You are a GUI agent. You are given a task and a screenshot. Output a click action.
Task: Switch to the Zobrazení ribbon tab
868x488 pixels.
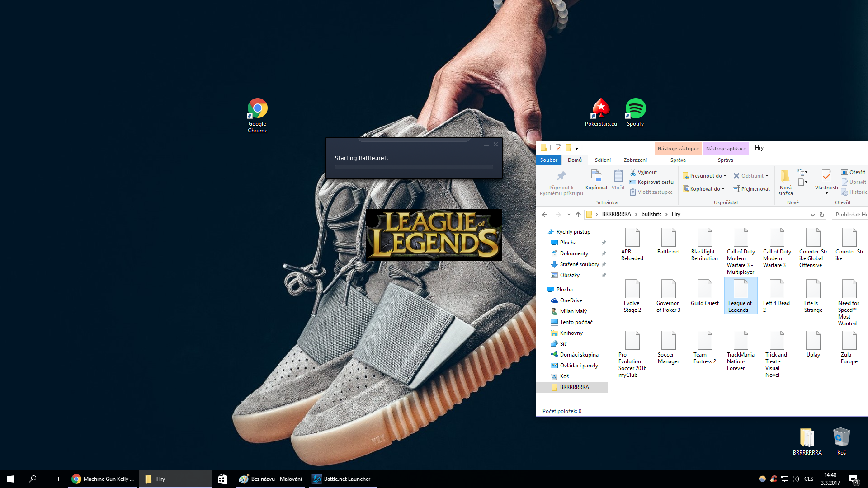click(635, 160)
